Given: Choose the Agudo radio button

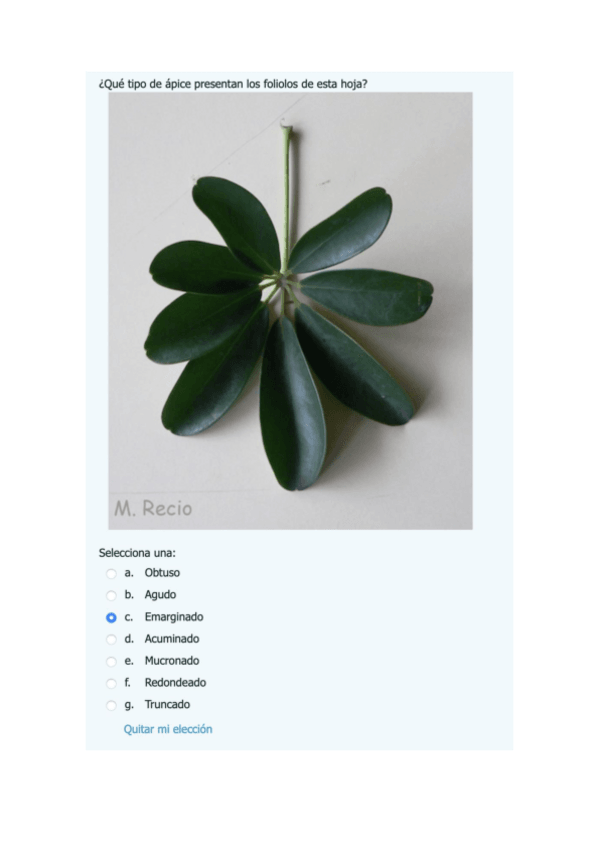Looking at the screenshot, I should 111,595.
